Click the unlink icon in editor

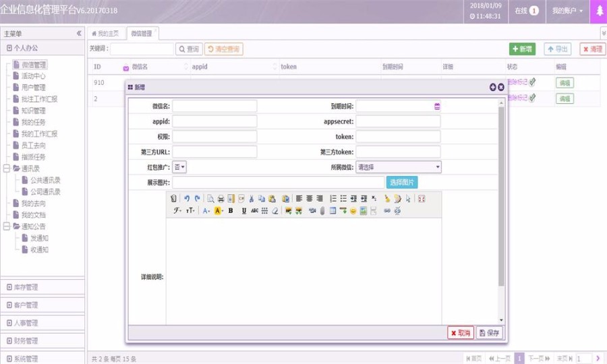pos(397,211)
